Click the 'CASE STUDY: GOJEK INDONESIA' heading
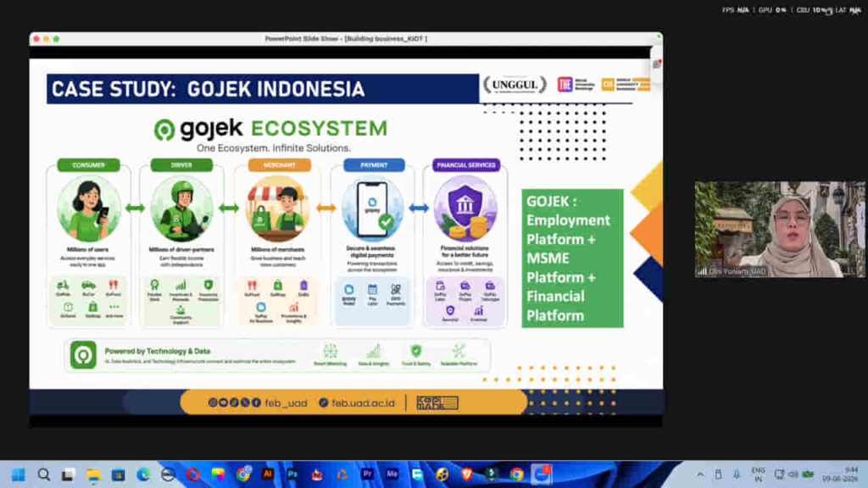This screenshot has width=868, height=488. 209,89
